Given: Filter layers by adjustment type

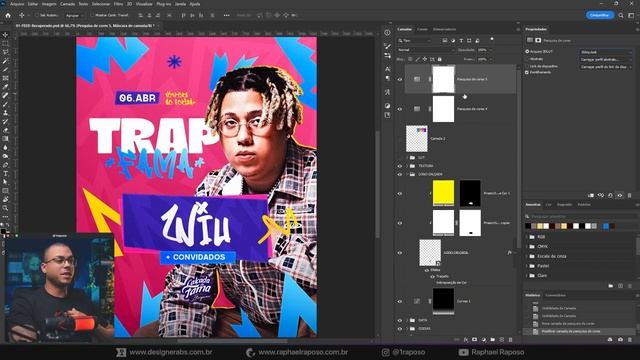Looking at the screenshot, I should 453,40.
